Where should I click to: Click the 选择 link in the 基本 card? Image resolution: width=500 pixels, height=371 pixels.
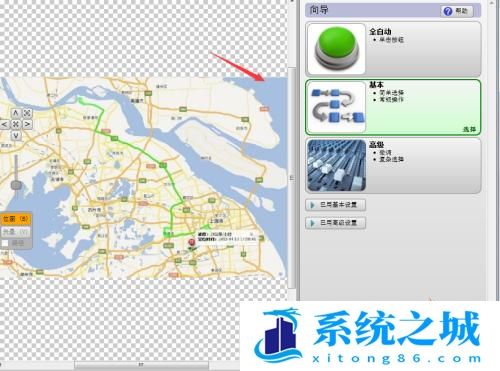pos(469,129)
